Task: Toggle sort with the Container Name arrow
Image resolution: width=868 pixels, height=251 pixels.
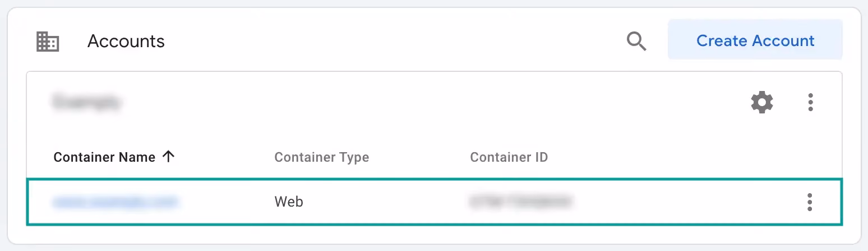Action: point(168,157)
